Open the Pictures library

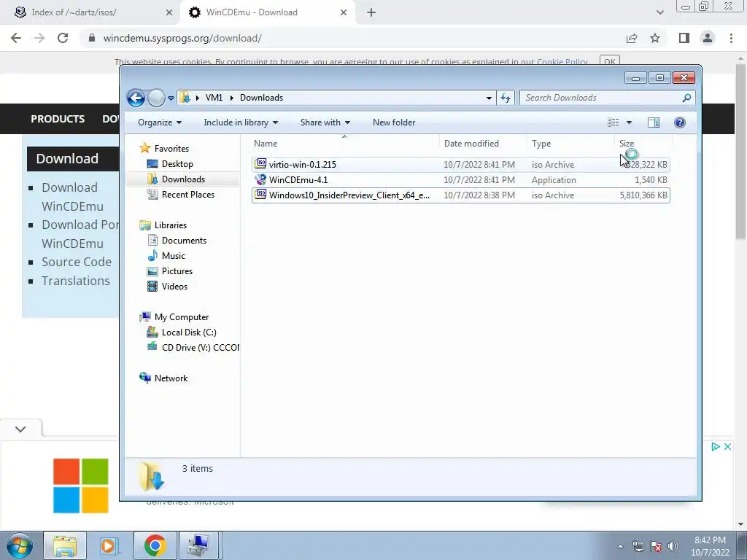tap(177, 271)
